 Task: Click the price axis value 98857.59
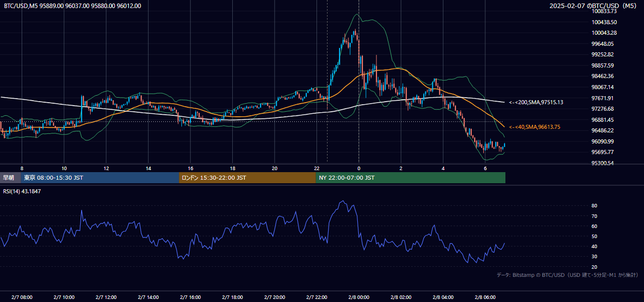tap(603, 65)
